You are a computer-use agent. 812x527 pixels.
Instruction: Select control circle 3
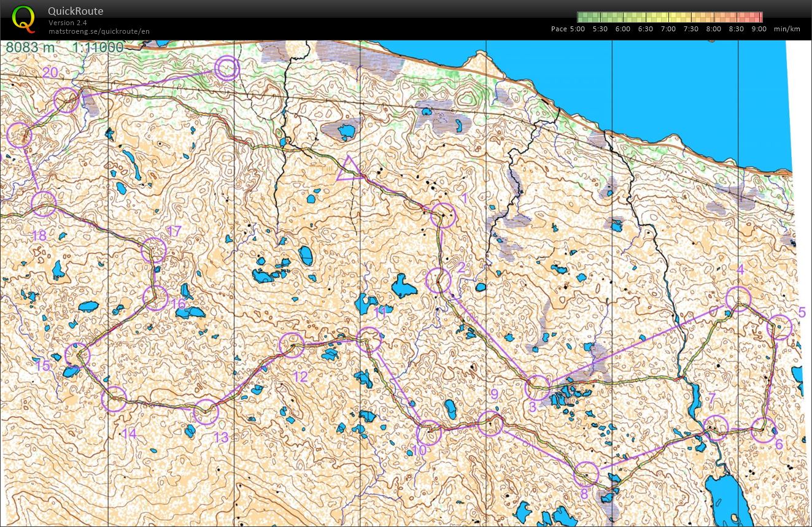click(x=538, y=388)
